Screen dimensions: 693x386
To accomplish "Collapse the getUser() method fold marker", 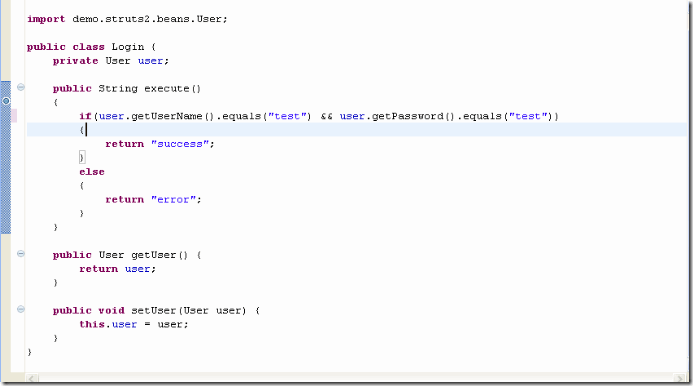I will pos(20,254).
